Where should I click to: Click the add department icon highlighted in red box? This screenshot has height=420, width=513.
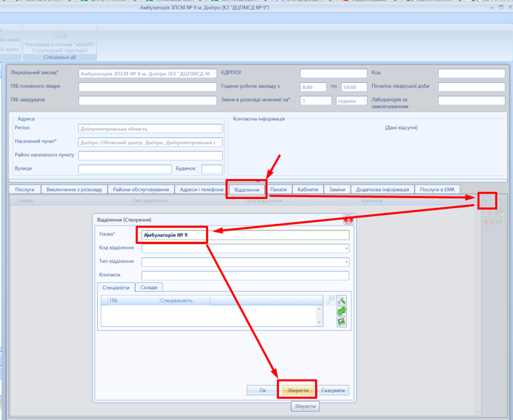(488, 200)
